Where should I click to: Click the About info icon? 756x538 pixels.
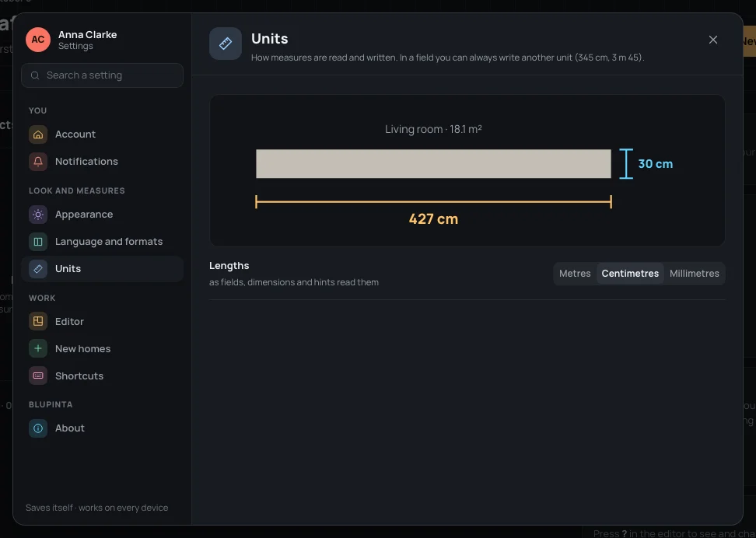pos(38,428)
